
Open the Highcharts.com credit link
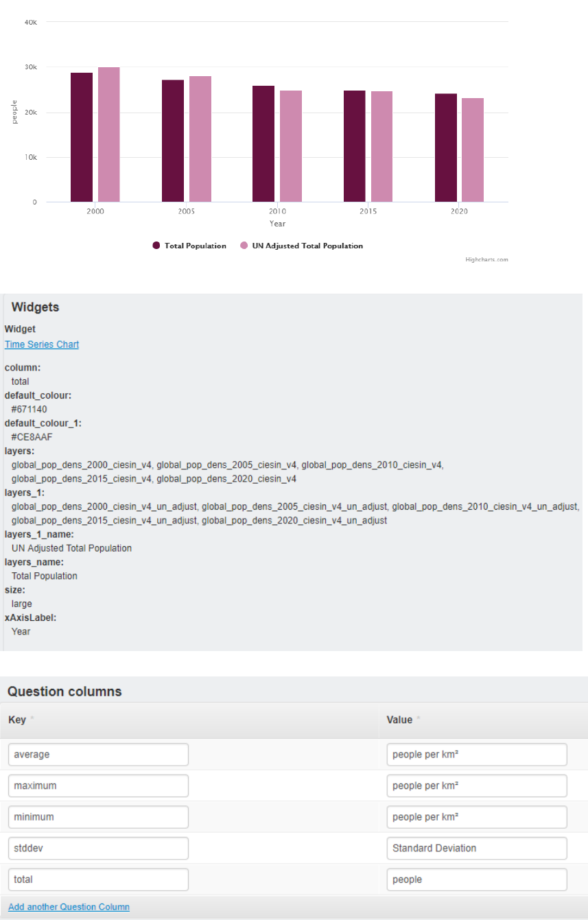tap(486, 259)
